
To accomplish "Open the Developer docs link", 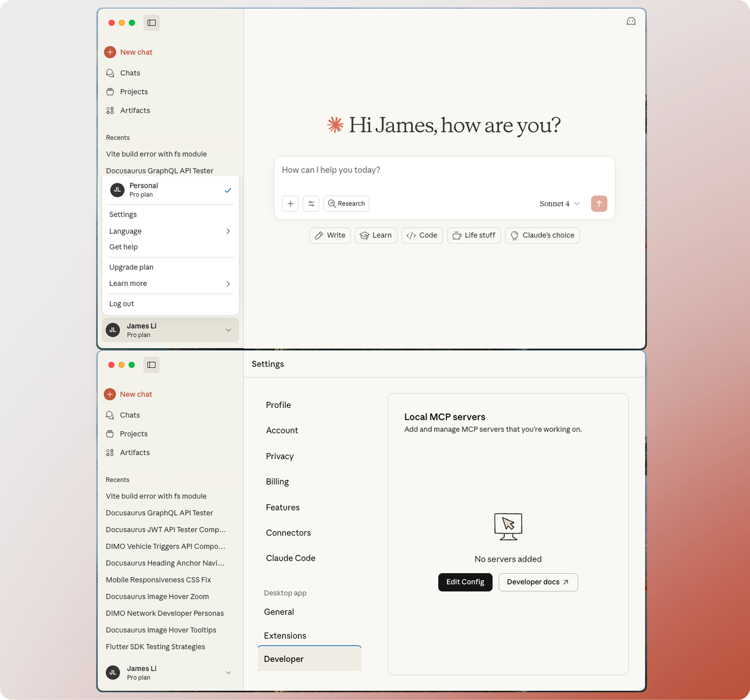I will 538,582.
